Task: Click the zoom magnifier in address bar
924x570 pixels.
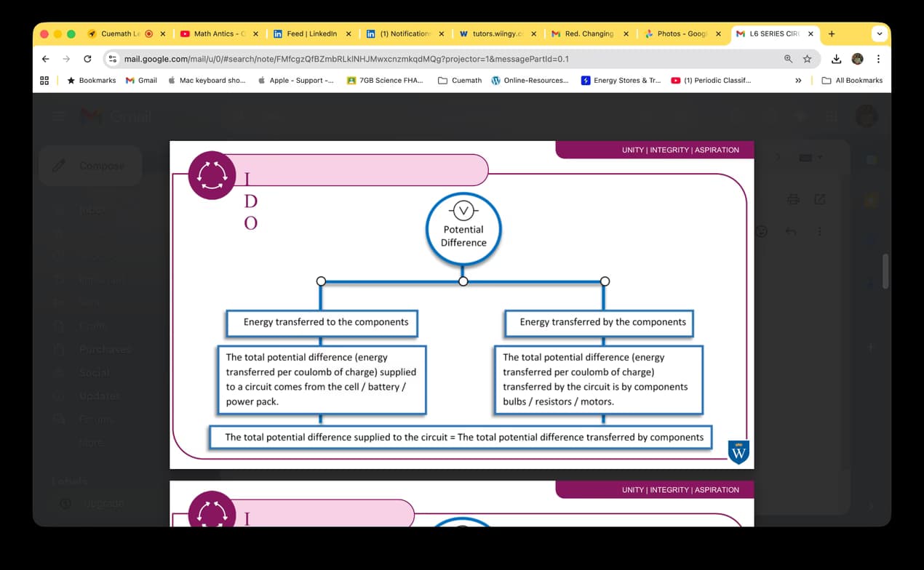Action: (x=788, y=59)
